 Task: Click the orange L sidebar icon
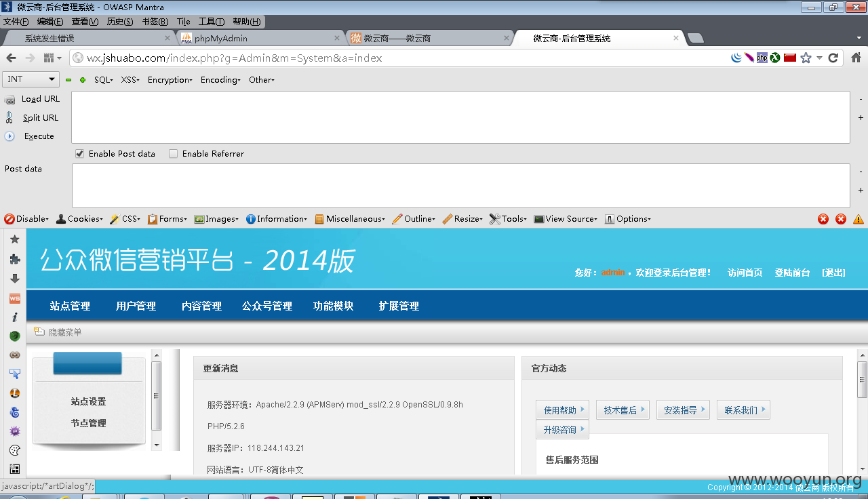(14, 393)
